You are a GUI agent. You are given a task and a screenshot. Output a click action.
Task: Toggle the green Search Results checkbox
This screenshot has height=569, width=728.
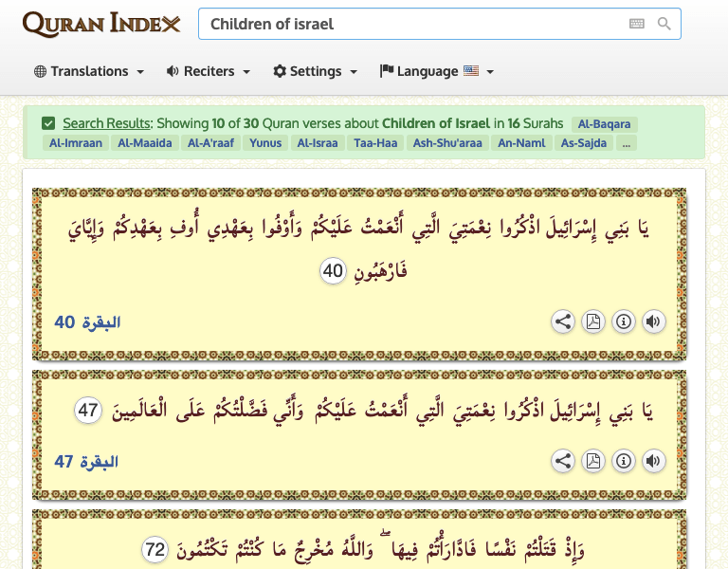(48, 123)
